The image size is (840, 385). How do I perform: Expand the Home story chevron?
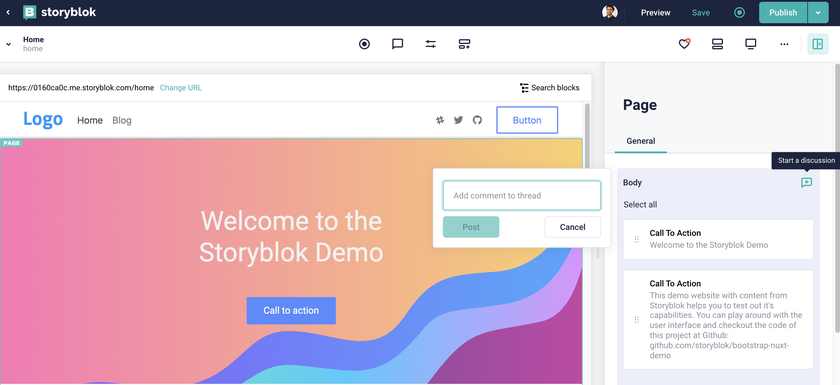click(9, 44)
